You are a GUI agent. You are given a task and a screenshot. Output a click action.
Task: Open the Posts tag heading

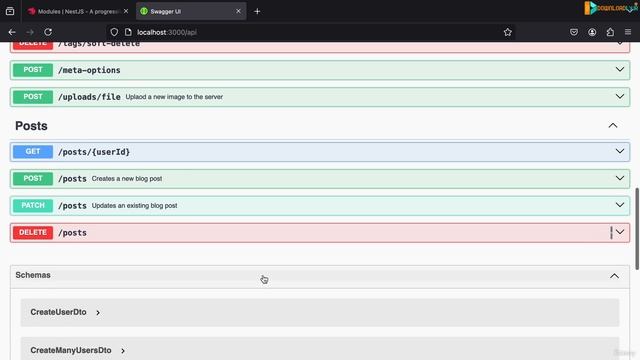(31, 126)
